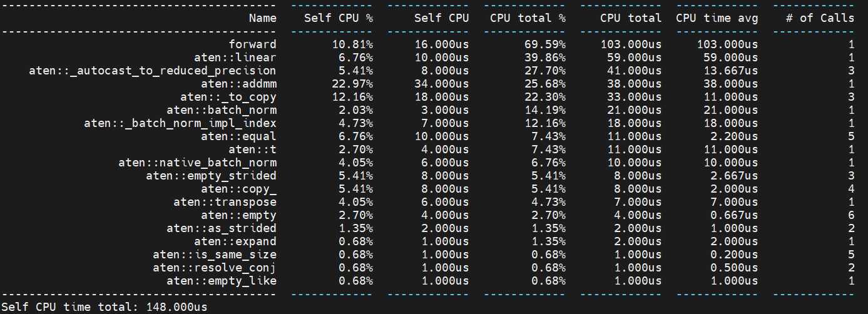Screen dimensions: 868x314
Task: Click the 27.70% value in autocast row
Action: tap(545, 71)
